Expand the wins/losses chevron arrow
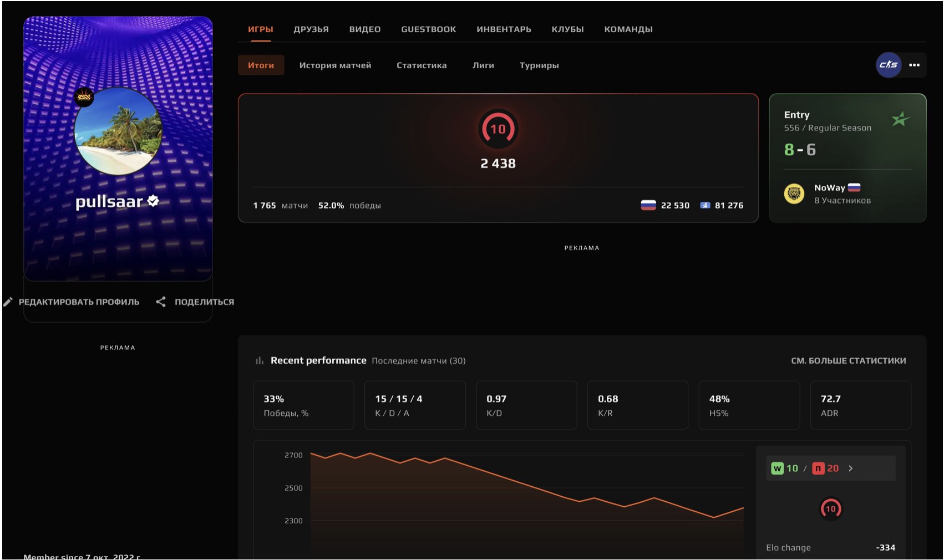Image resolution: width=944 pixels, height=560 pixels. pyautogui.click(x=850, y=469)
